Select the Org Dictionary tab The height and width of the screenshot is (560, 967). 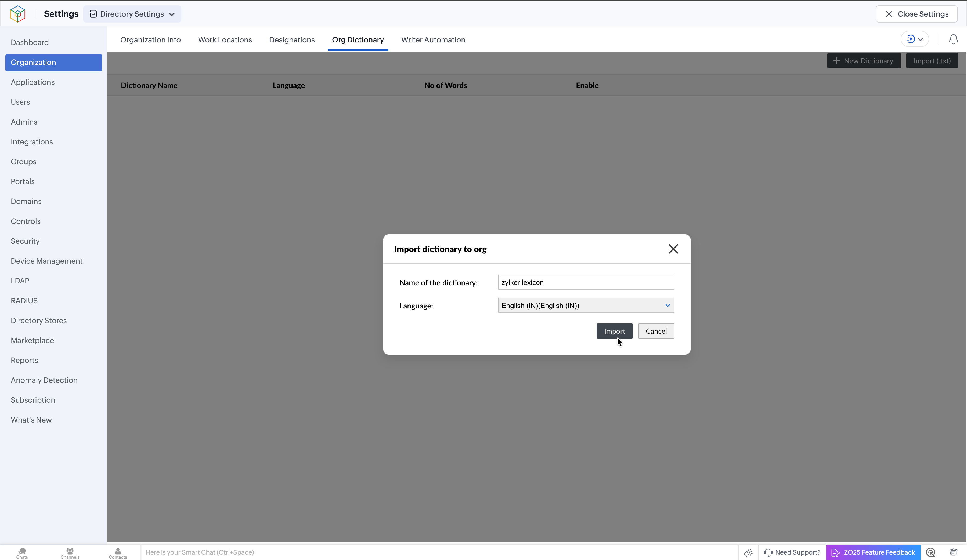click(358, 39)
